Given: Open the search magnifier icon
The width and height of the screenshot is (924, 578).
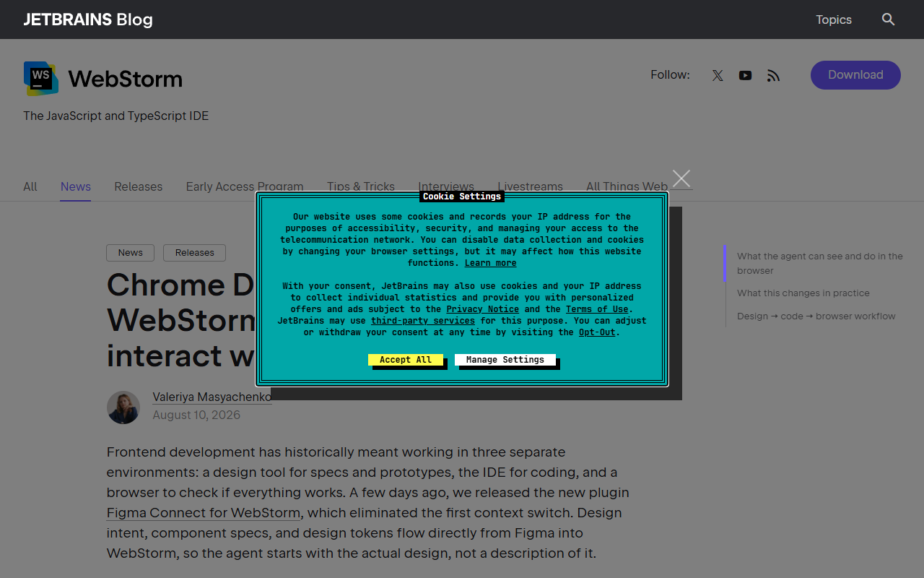Looking at the screenshot, I should (889, 20).
